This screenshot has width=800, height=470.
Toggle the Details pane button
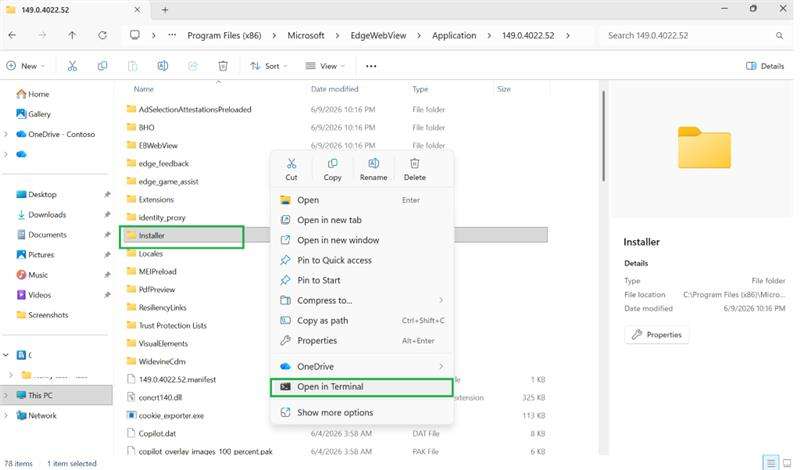[x=765, y=66]
